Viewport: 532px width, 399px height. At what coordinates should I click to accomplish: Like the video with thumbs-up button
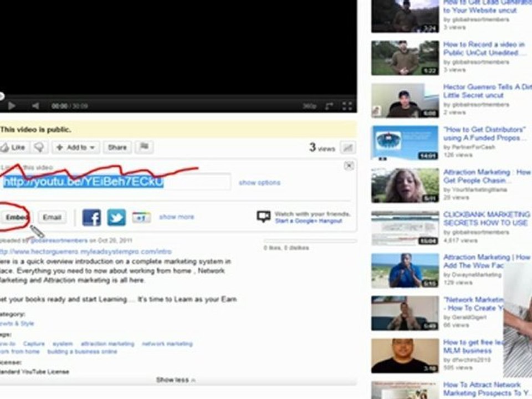(x=13, y=147)
